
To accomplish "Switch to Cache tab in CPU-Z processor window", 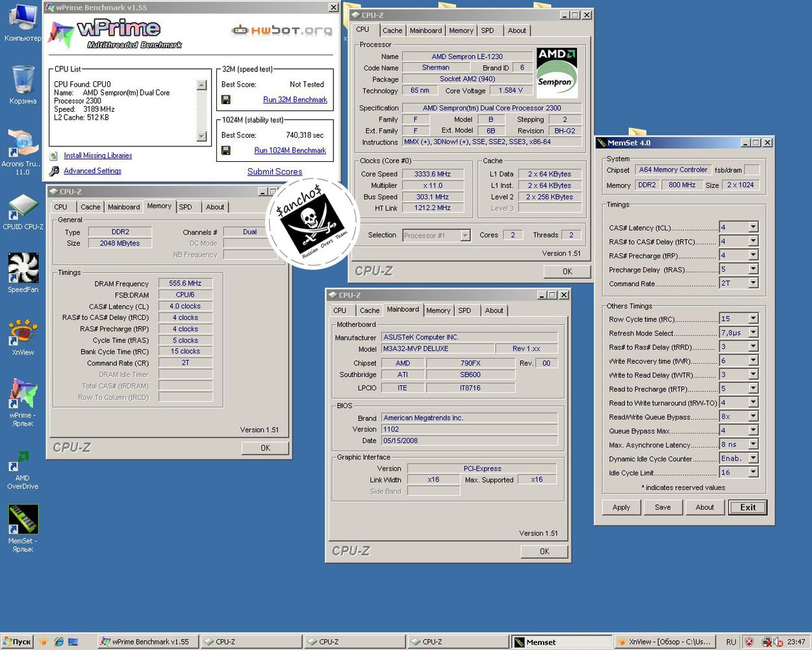I will [x=392, y=31].
